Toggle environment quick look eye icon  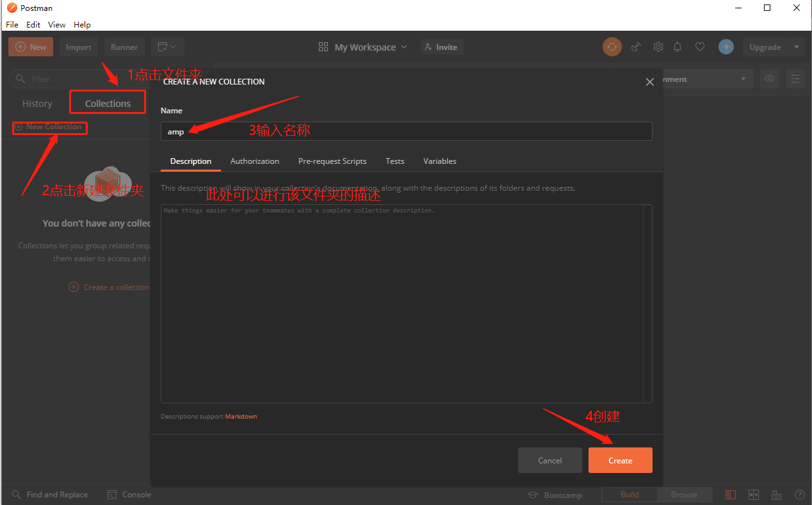(x=770, y=79)
